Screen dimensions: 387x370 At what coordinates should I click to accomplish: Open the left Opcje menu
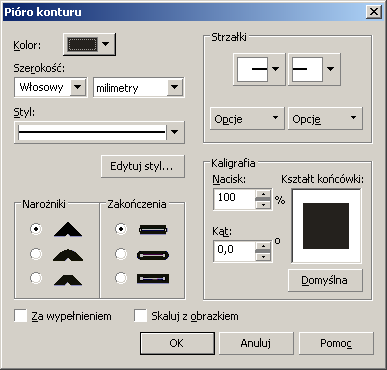tap(247, 118)
